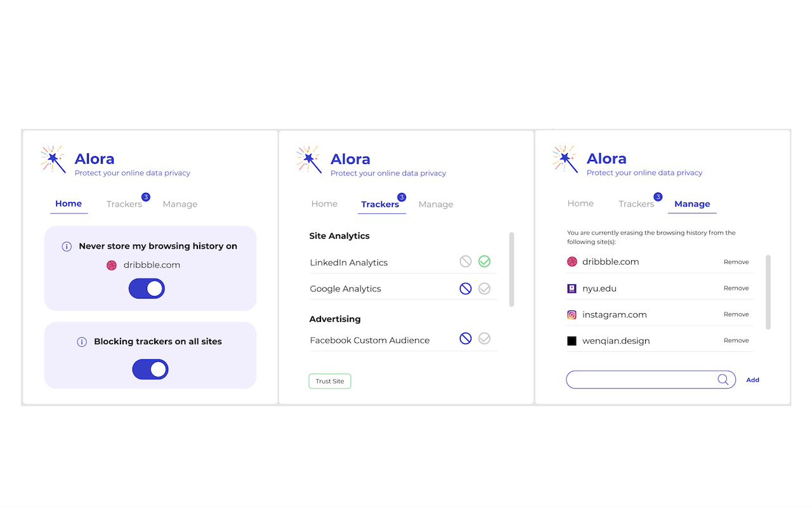Click the Advertising heading
The height and width of the screenshot is (508, 812).
(335, 319)
